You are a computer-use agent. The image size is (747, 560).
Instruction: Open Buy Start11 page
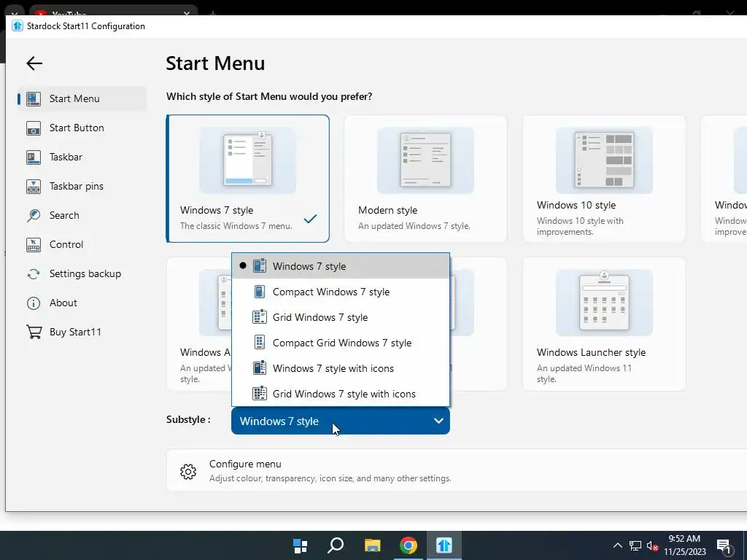pos(82,332)
